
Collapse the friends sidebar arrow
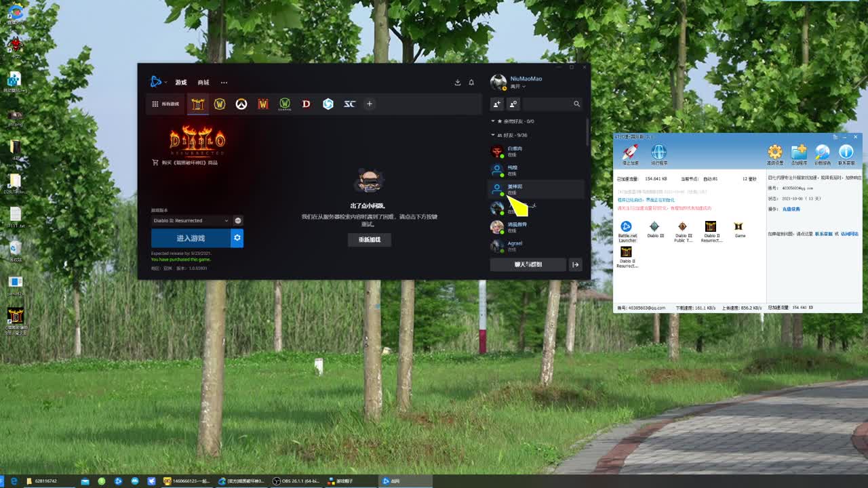coord(576,264)
